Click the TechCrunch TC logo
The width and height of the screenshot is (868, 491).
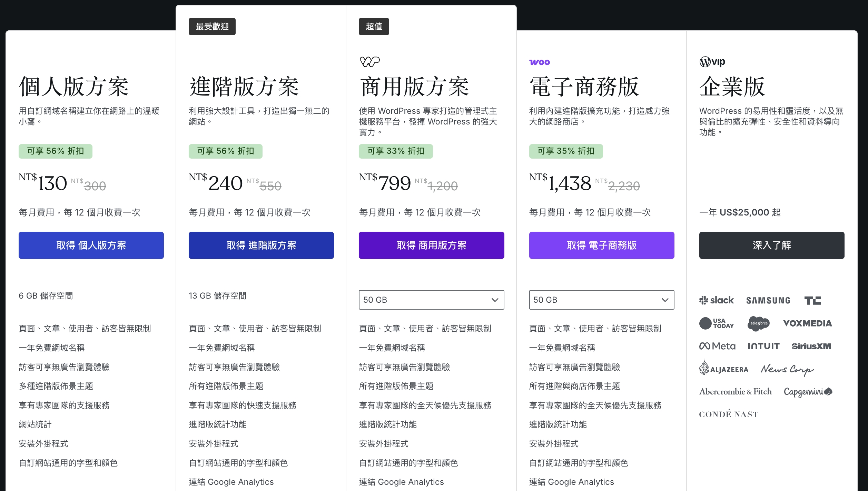coord(812,301)
